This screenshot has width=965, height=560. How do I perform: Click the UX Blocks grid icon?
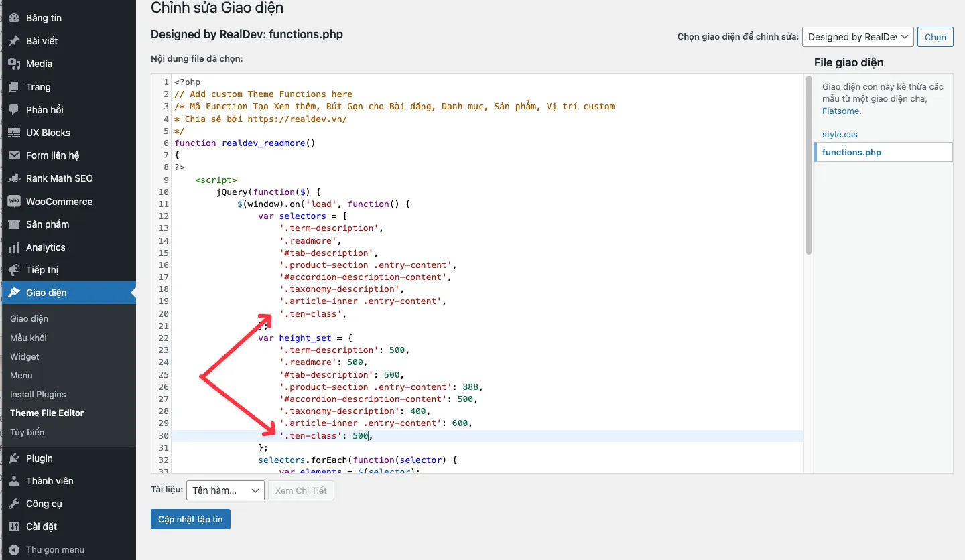pos(14,133)
